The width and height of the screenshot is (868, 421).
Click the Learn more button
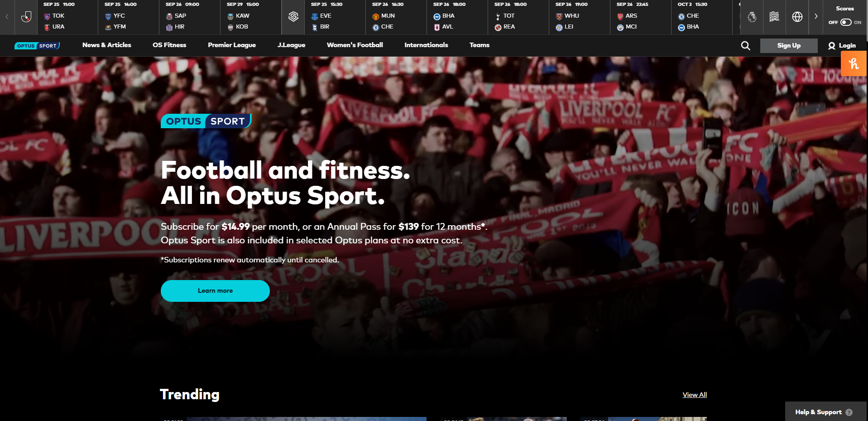pos(215,291)
